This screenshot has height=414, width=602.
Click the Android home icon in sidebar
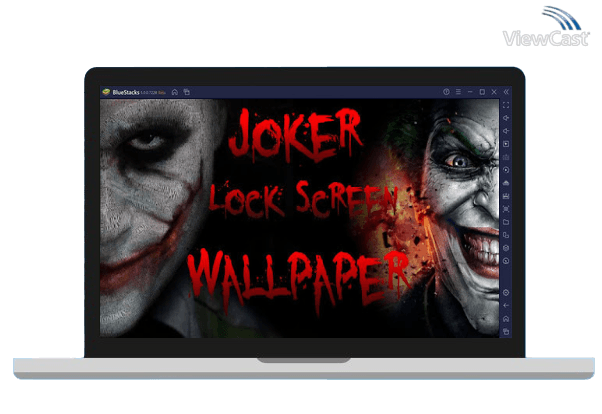(506, 319)
